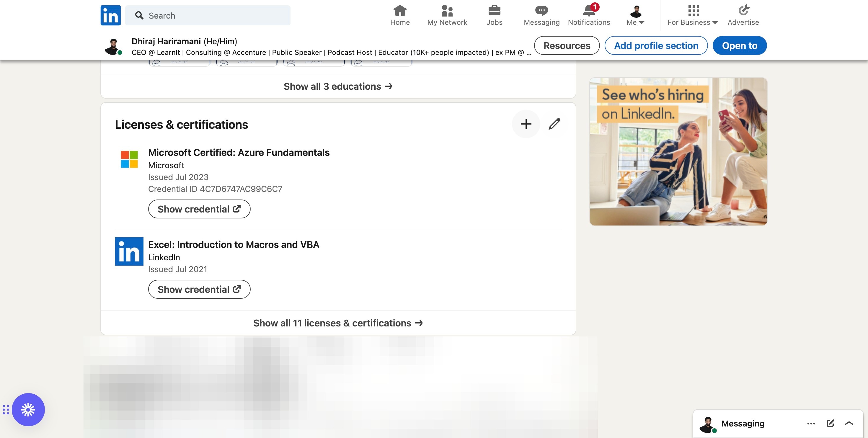The image size is (868, 438).
Task: Show credential for Azure Fundamentals
Action: [199, 209]
